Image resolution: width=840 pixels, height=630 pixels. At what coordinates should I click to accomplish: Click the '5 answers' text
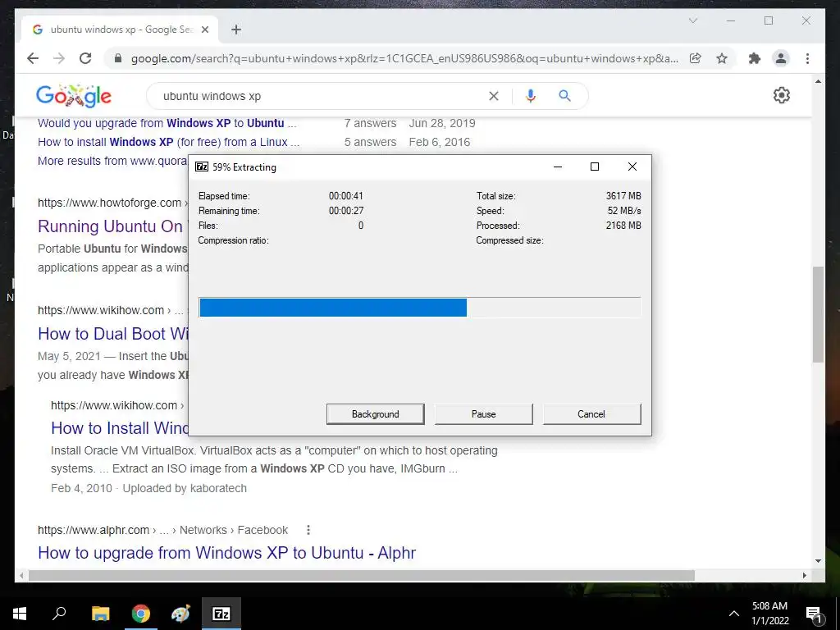tap(370, 142)
